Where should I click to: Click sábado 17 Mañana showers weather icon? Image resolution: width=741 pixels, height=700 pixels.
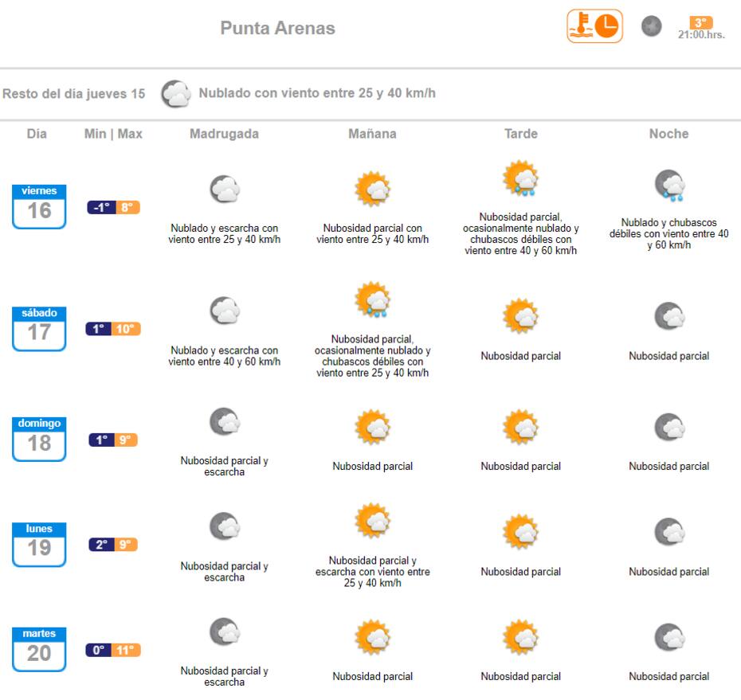pyautogui.click(x=372, y=299)
